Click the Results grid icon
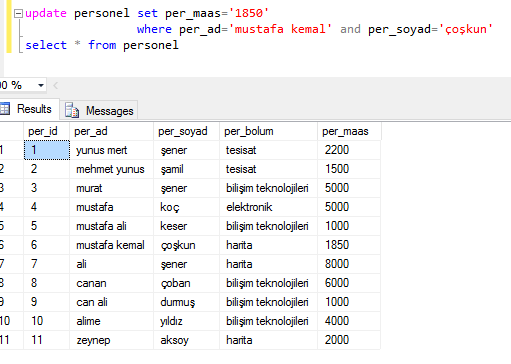 click(5, 109)
